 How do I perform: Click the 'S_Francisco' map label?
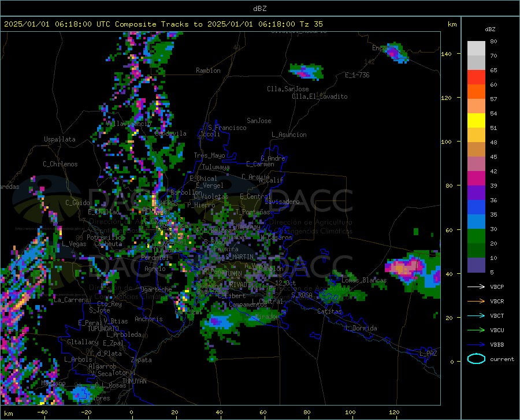(227, 128)
